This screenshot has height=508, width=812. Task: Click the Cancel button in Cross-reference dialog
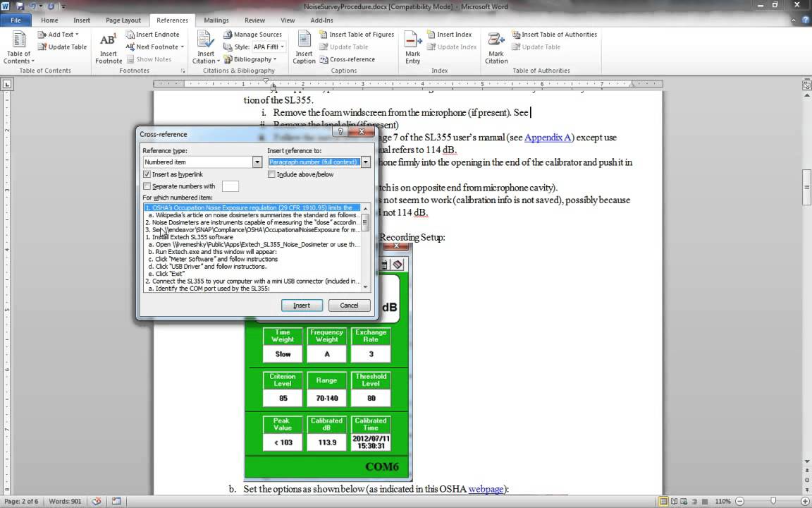click(x=349, y=306)
